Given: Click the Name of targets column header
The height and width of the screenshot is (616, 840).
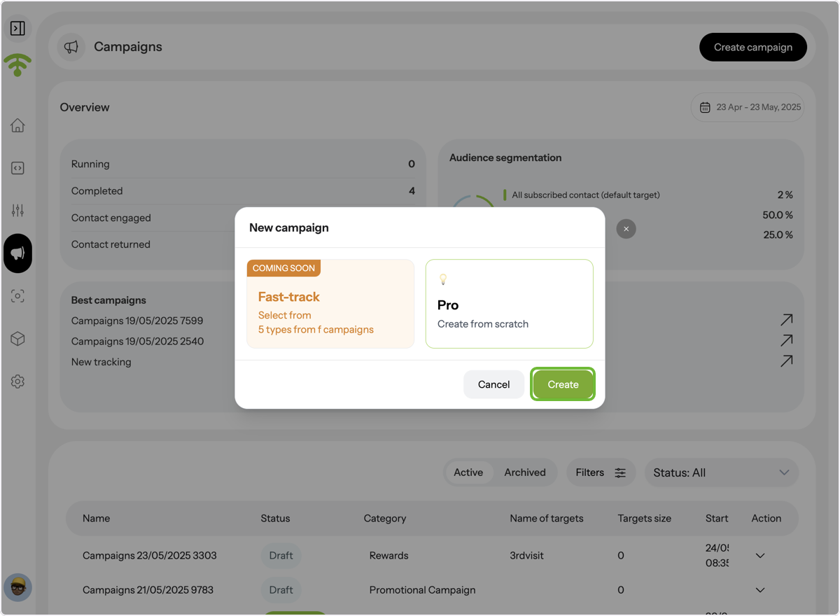Looking at the screenshot, I should [x=547, y=519].
